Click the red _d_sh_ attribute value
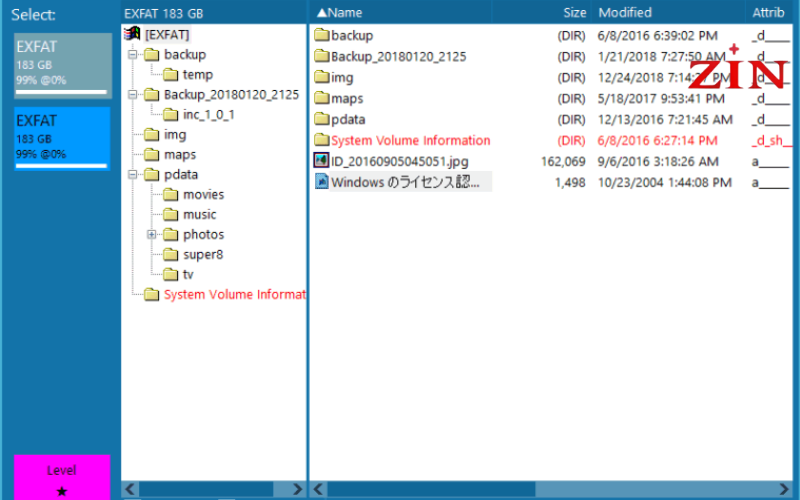800x500 pixels. click(x=770, y=141)
